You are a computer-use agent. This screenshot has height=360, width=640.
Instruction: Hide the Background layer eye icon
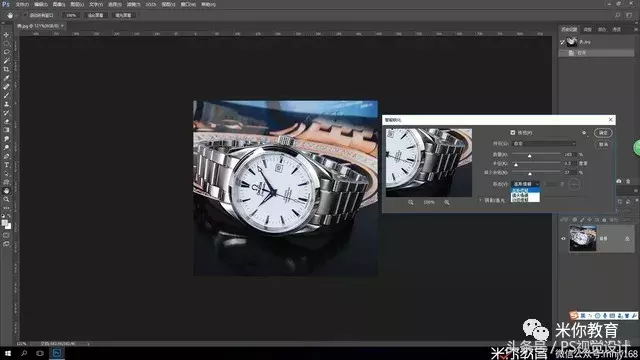(x=563, y=238)
